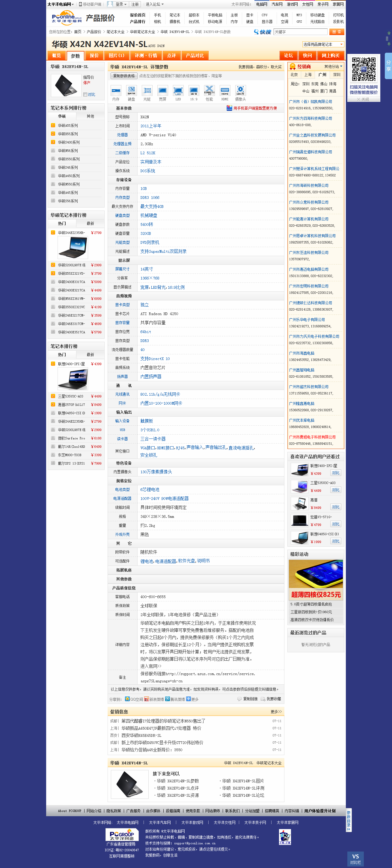
Task: Select the 上海 dealer city tab
Action: (308, 75)
